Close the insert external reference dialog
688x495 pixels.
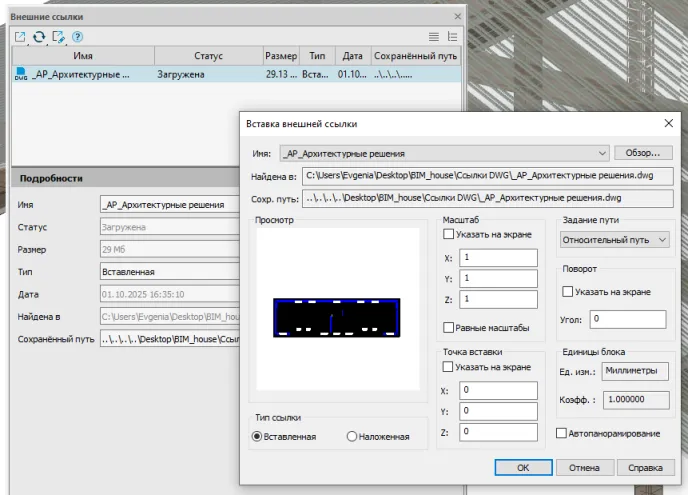click(x=669, y=123)
